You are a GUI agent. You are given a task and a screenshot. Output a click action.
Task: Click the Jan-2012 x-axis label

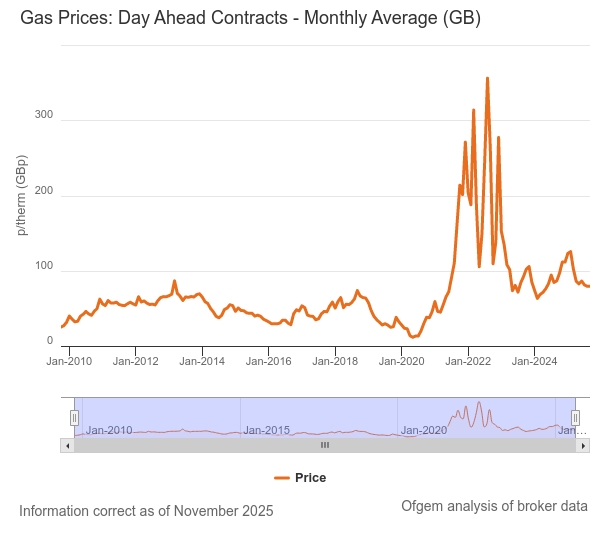(135, 361)
